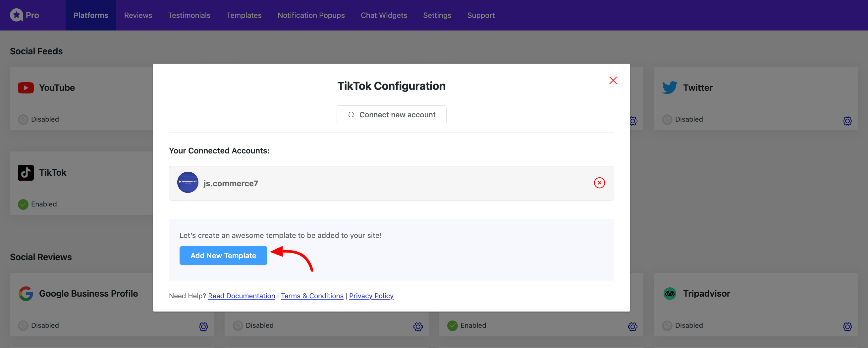The image size is (868, 348).
Task: Open Google Business Profile settings gear
Action: click(x=203, y=326)
